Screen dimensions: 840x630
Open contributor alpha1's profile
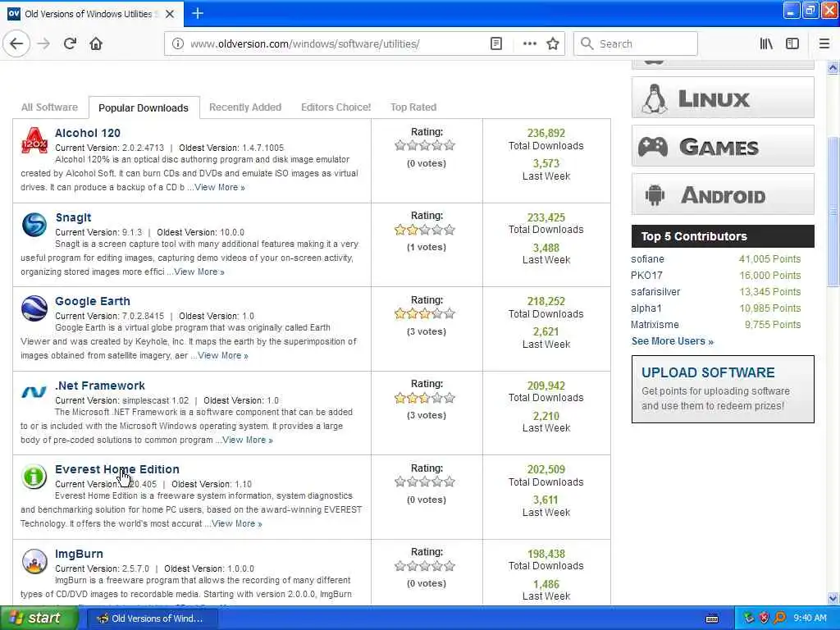(x=646, y=308)
